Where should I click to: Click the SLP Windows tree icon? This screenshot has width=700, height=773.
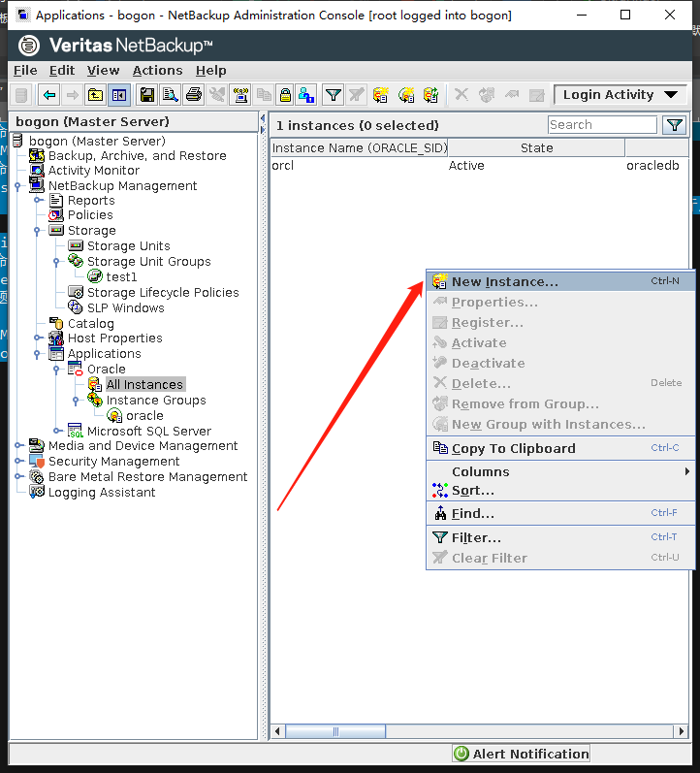point(76,307)
